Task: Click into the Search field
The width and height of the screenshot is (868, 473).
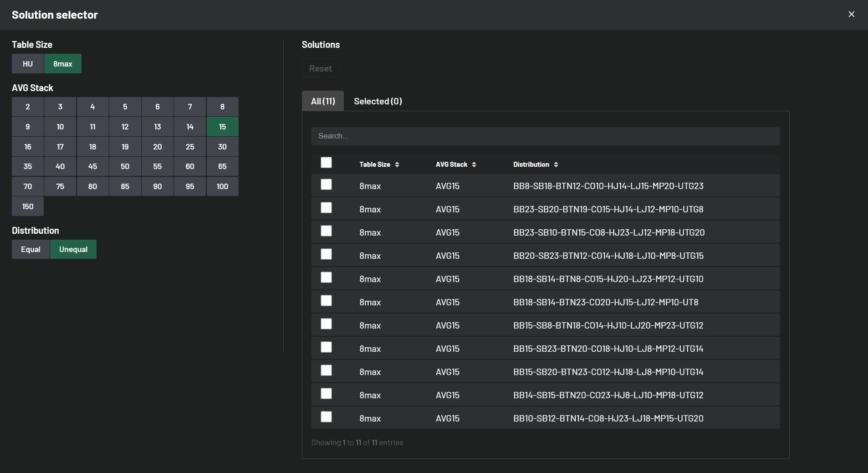Action: (545, 136)
